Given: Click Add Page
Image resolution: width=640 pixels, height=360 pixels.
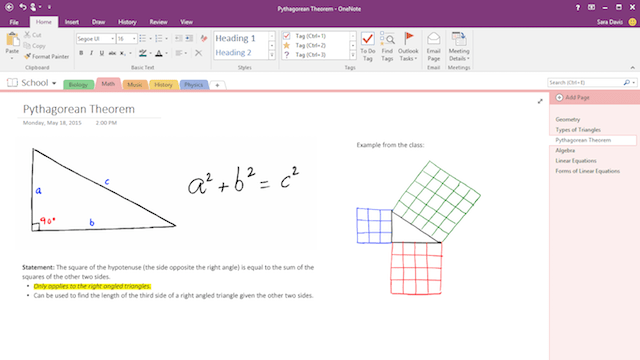Looking at the screenshot, I should [573, 98].
